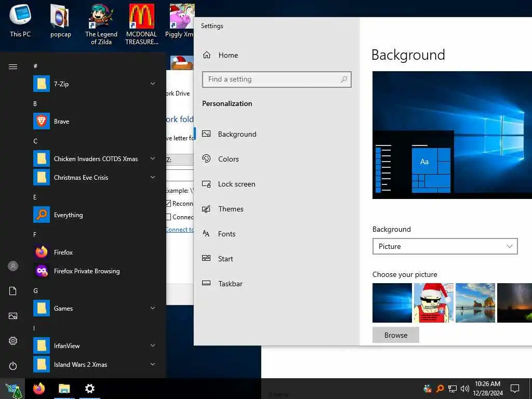Toggle the Reconnect checkbox in the back window

168,204
